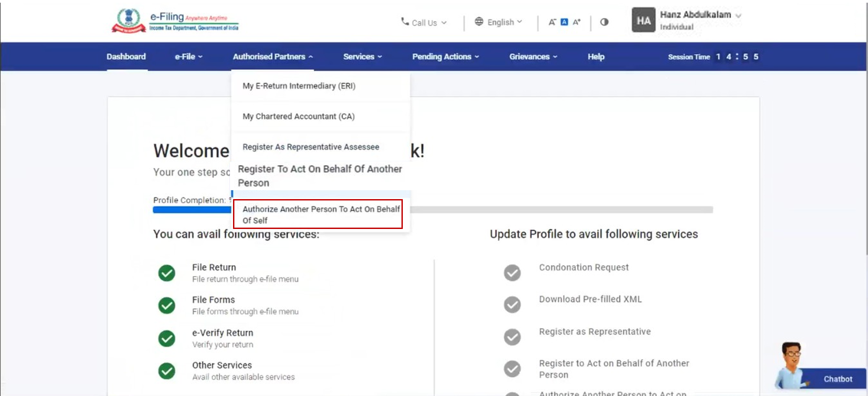Open the Pending Actions dropdown

445,57
